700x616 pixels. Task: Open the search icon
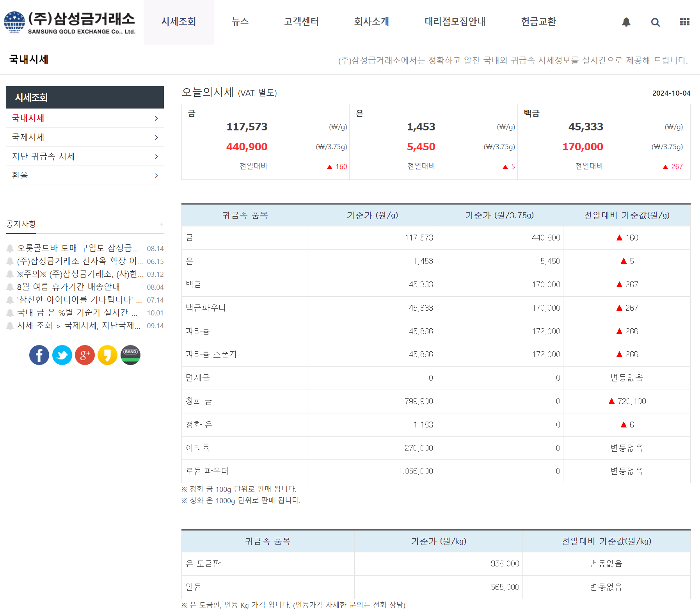(656, 22)
